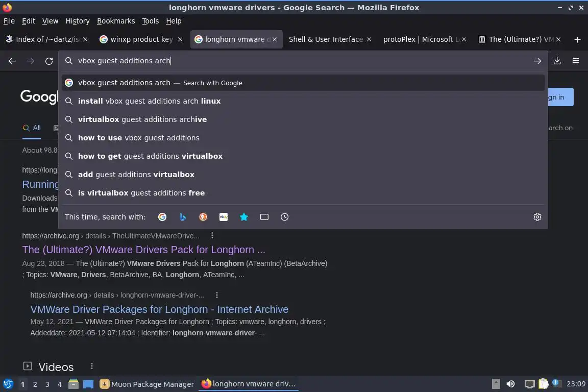Go back with the back arrow button
This screenshot has width=588, height=392.
point(12,61)
